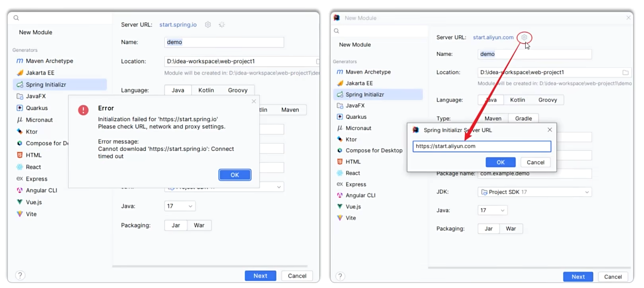Click OK in Spring Initializr Server URL dialog
This screenshot has height=288, width=644.
(501, 162)
